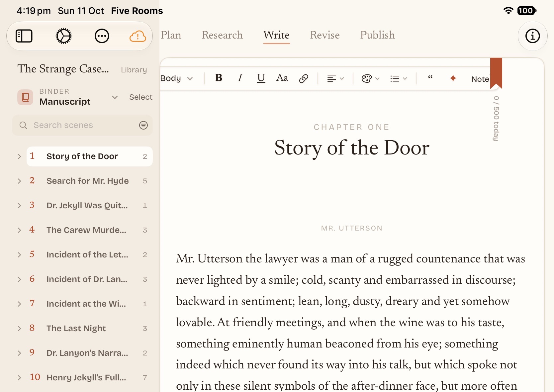
Task: Toggle the sidebar panel icon
Action: (24, 36)
